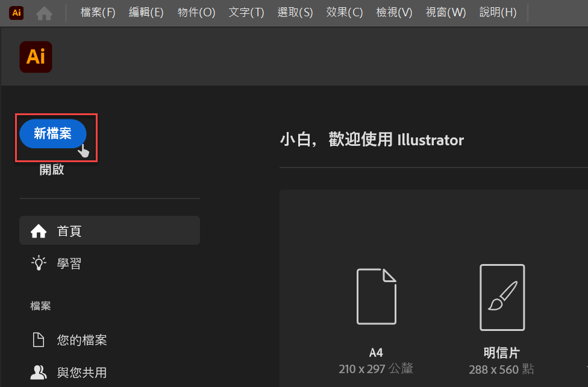Viewport: 588px width, 387px height.
Task: Open the 視窗(W) menu
Action: coord(445,13)
